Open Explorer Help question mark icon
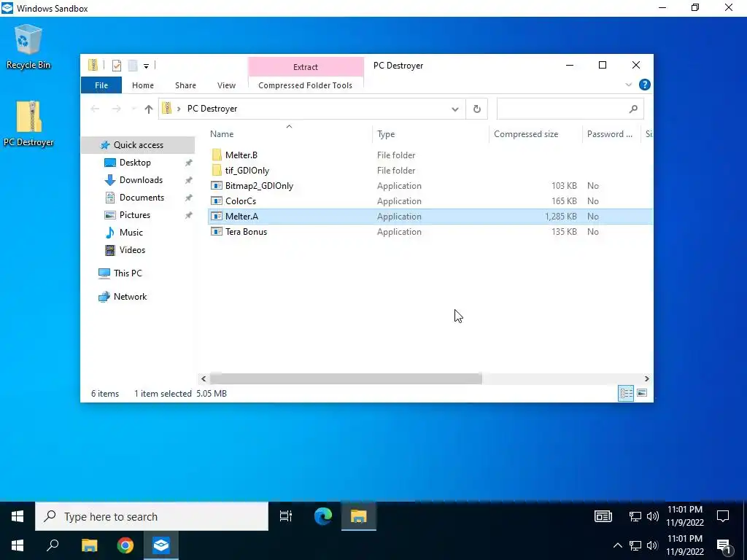The image size is (747, 560). 645,85
